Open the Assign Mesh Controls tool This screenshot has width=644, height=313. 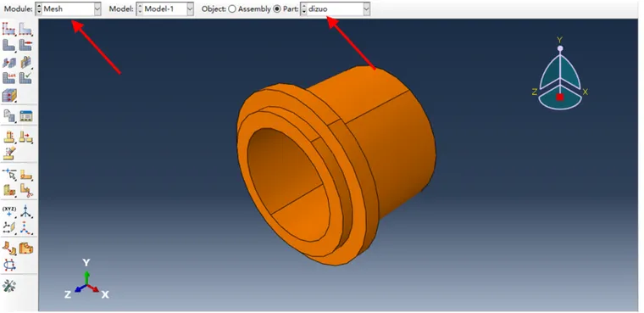tap(8, 62)
